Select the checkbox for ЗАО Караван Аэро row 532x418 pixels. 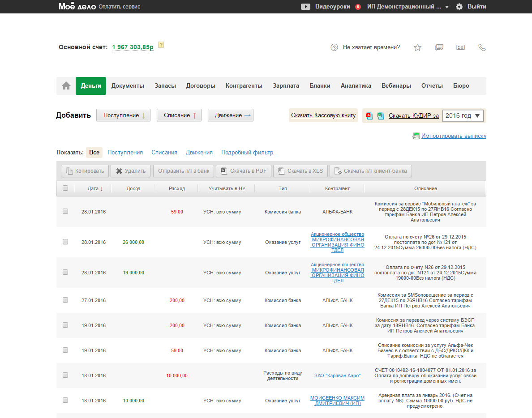coord(65,375)
